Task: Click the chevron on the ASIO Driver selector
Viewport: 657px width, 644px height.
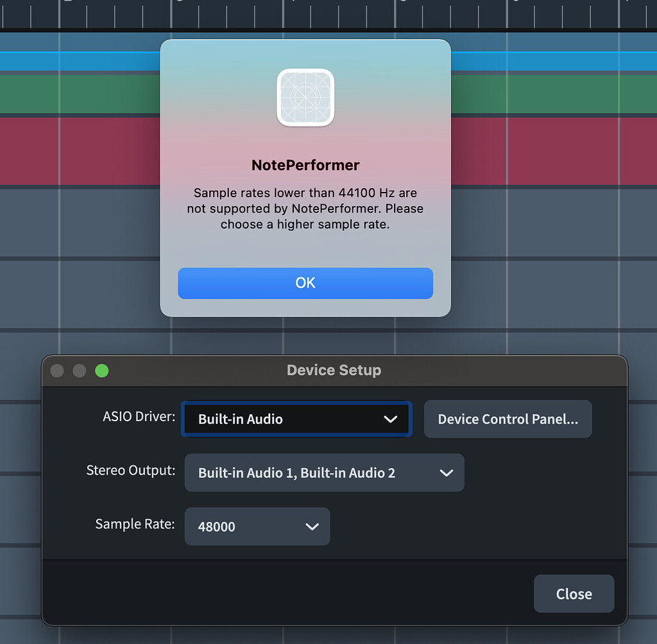Action: [x=391, y=419]
